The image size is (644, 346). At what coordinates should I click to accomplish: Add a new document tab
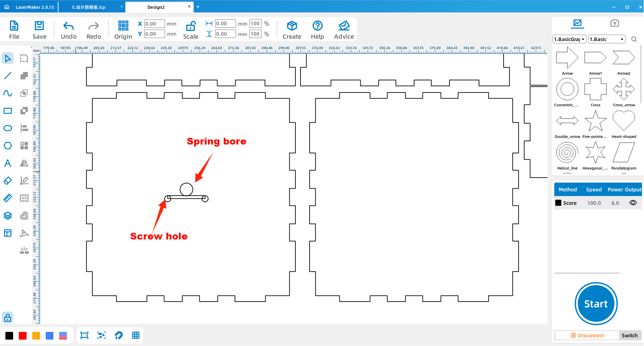point(198,7)
